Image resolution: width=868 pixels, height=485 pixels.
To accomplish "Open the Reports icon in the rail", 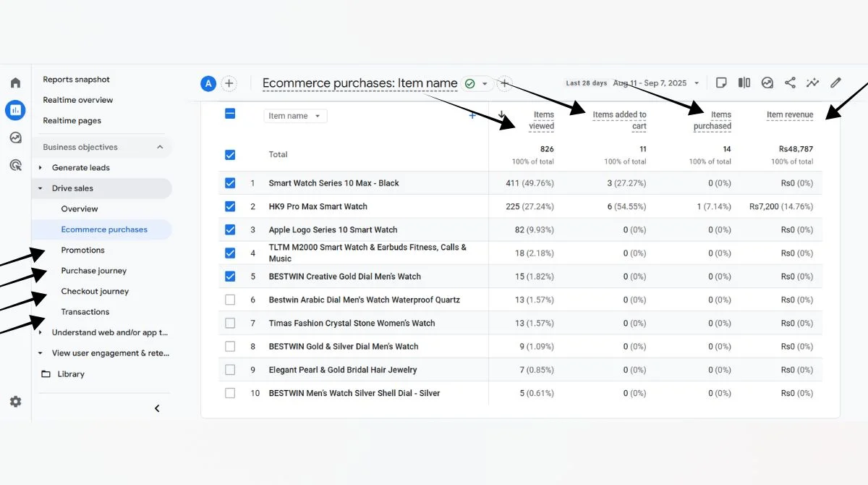I will (x=15, y=110).
